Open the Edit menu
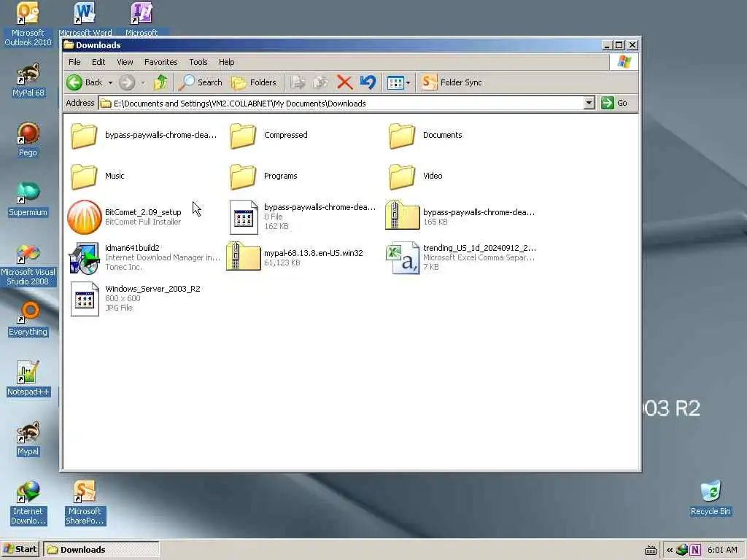Screen dimensions: 747x560 point(98,62)
